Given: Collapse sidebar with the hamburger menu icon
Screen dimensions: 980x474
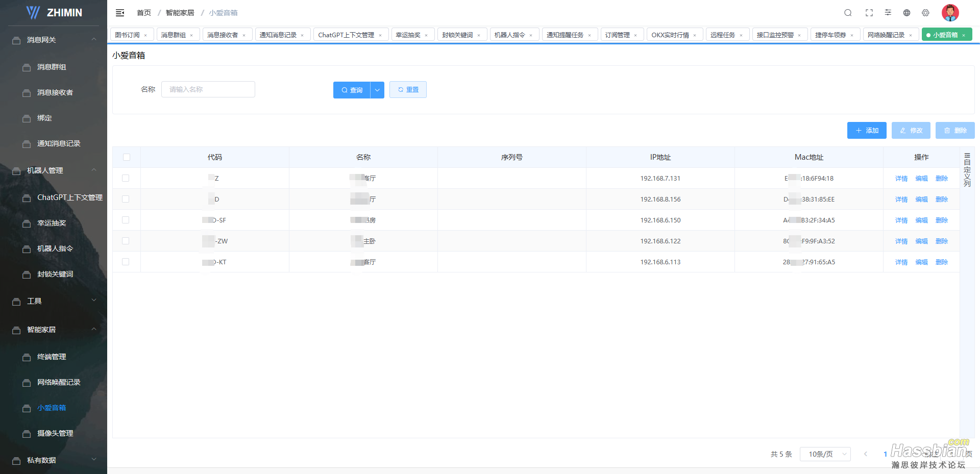Looking at the screenshot, I should [120, 13].
